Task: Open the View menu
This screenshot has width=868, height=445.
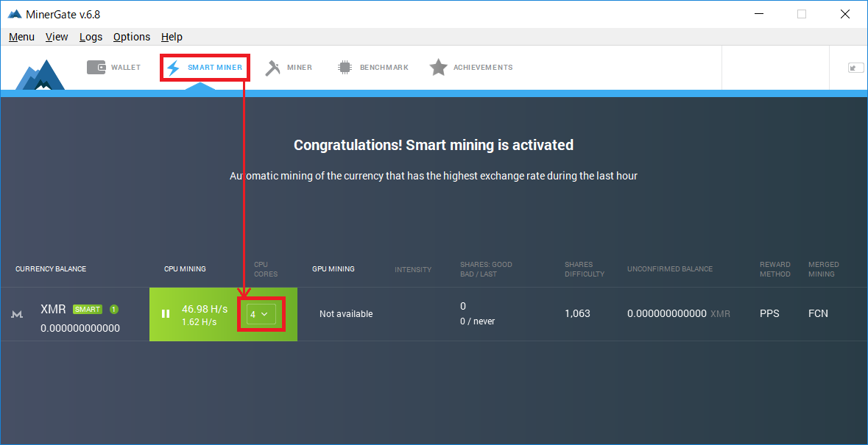Action: pos(57,37)
